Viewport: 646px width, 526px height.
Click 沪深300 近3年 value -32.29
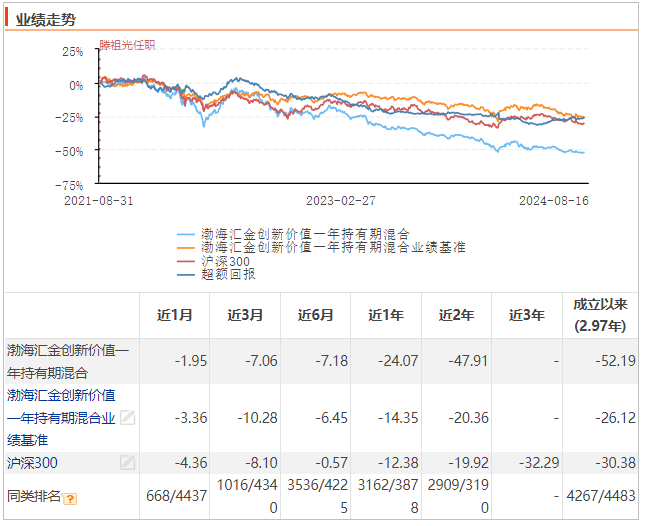(539, 463)
